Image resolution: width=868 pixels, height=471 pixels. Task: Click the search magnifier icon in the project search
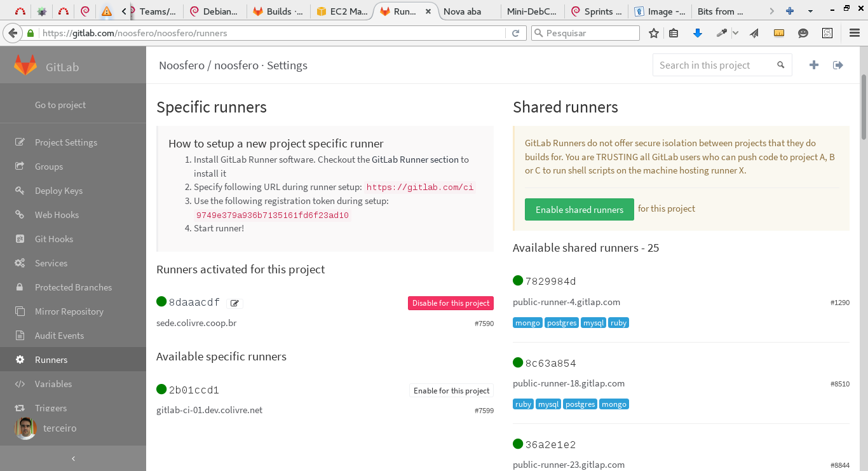781,65
